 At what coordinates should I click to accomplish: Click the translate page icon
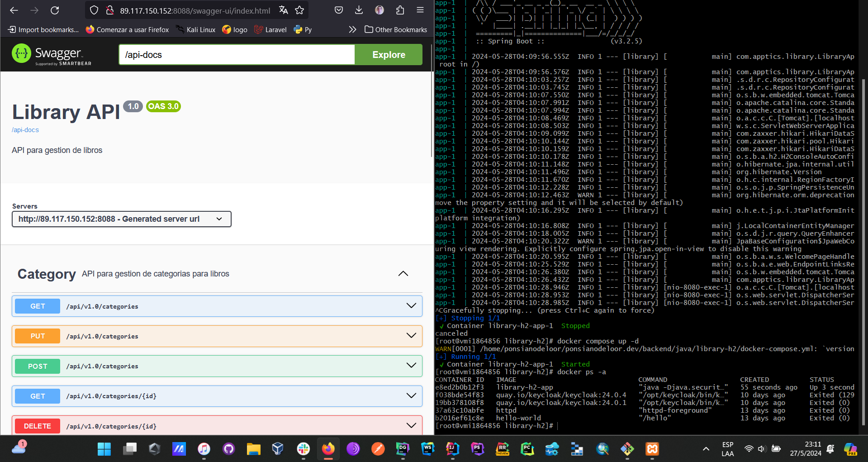tap(284, 10)
